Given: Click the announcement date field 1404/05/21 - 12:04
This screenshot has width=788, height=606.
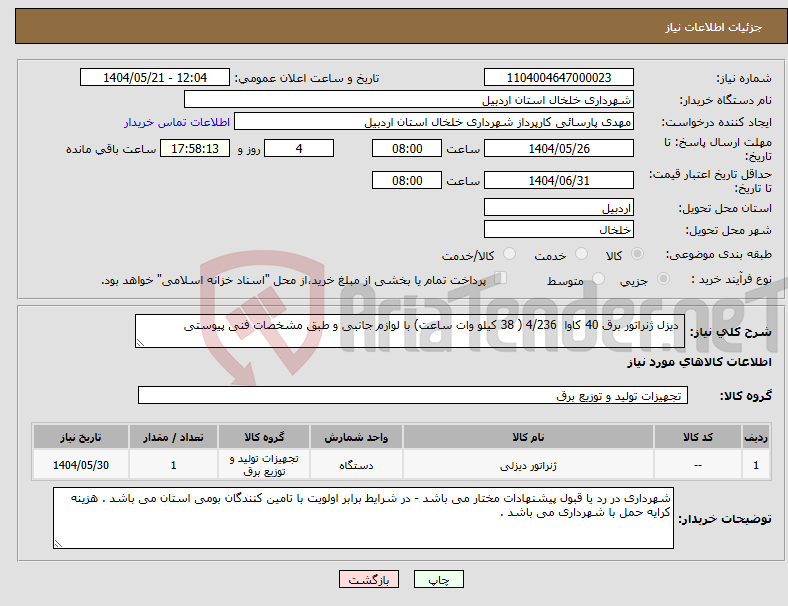Looking at the screenshot, I should [155, 78].
